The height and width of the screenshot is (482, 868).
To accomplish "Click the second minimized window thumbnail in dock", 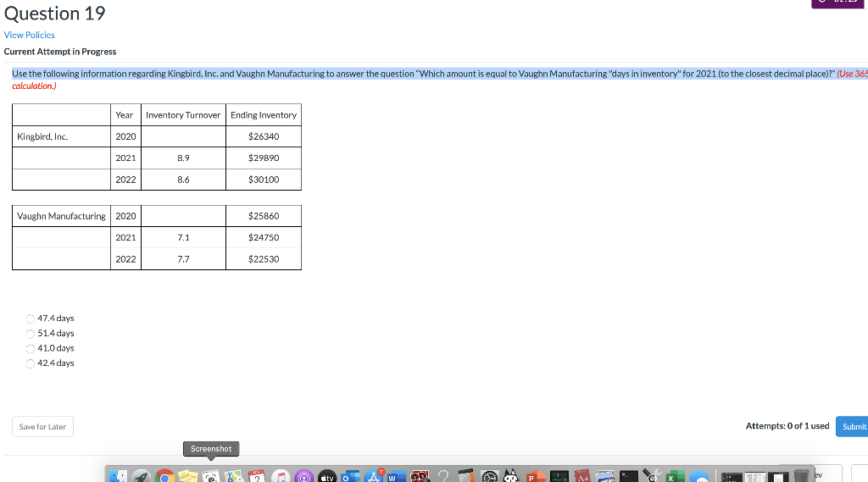I will pyautogui.click(x=755, y=476).
